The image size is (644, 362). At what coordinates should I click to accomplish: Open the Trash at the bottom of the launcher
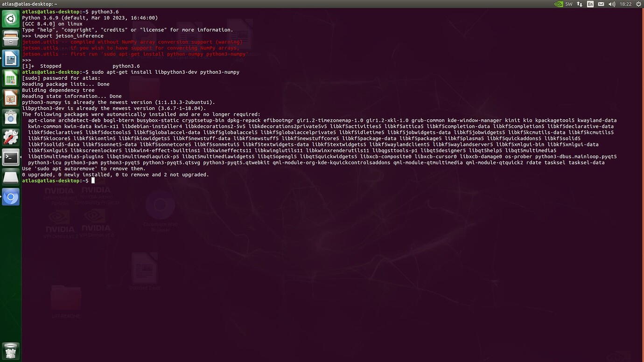coord(10,351)
